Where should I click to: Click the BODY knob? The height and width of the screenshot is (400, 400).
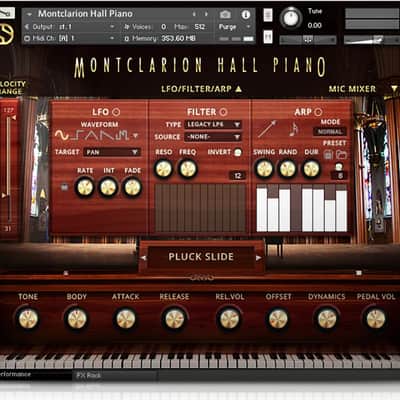click(x=77, y=319)
